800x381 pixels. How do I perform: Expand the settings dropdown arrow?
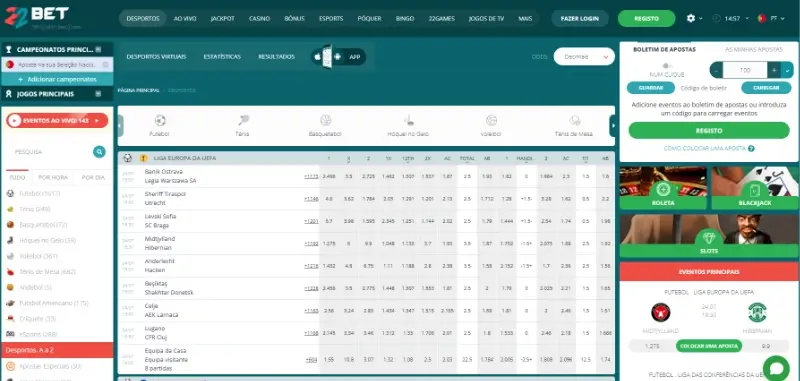click(701, 18)
